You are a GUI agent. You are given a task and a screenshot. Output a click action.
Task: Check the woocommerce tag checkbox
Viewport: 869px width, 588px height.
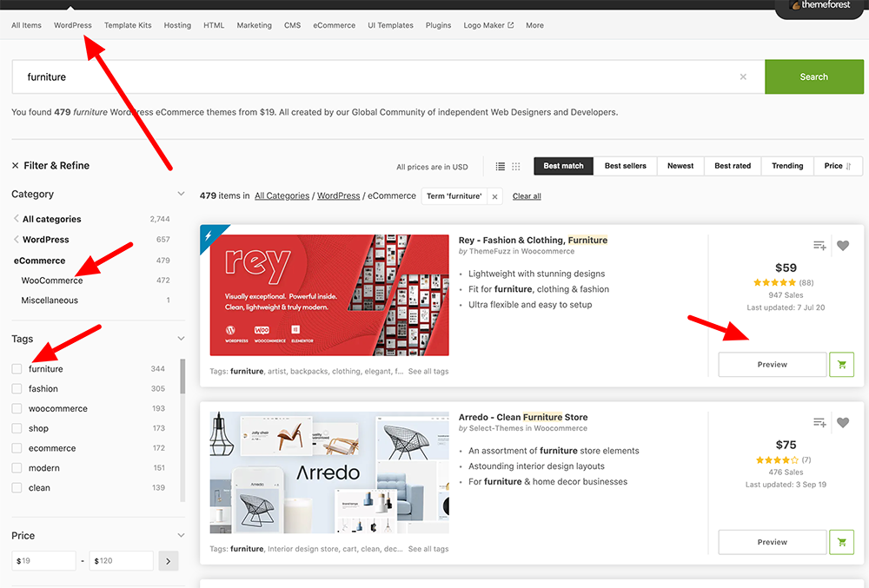point(17,408)
